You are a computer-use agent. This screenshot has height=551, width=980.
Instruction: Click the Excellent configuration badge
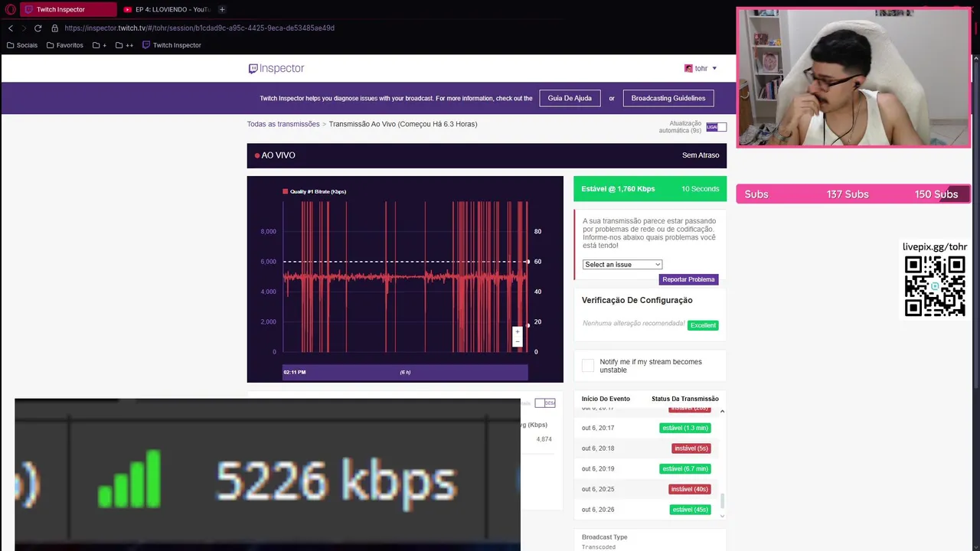pos(703,325)
